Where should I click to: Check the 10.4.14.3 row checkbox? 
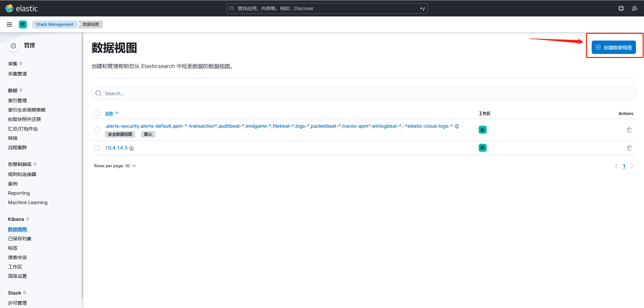97,148
